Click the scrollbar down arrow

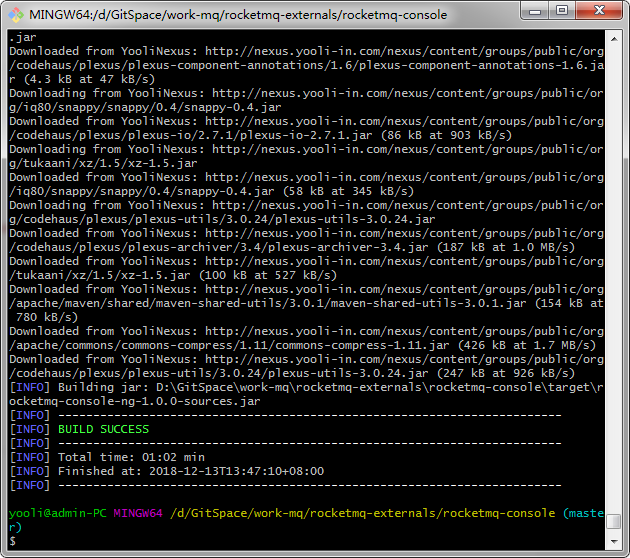click(614, 542)
